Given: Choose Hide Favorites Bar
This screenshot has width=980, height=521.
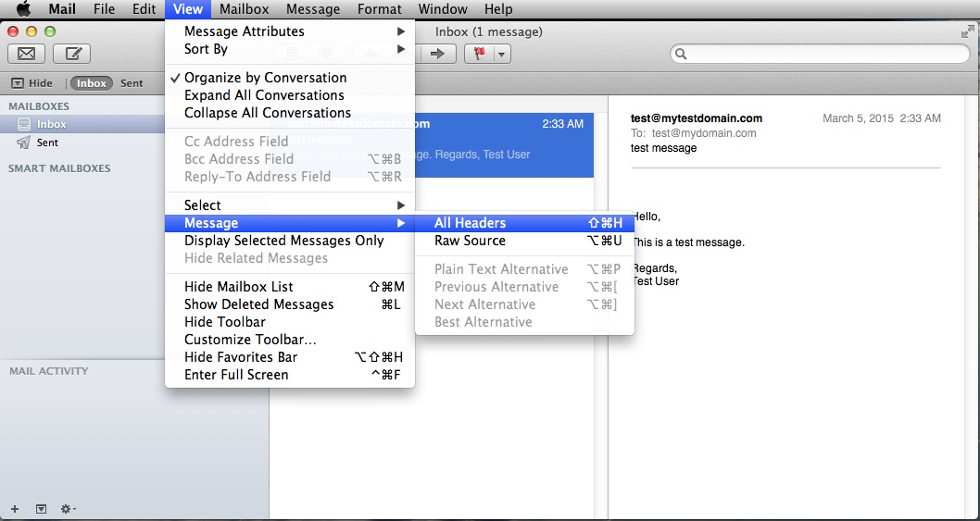Looking at the screenshot, I should coord(290,356).
